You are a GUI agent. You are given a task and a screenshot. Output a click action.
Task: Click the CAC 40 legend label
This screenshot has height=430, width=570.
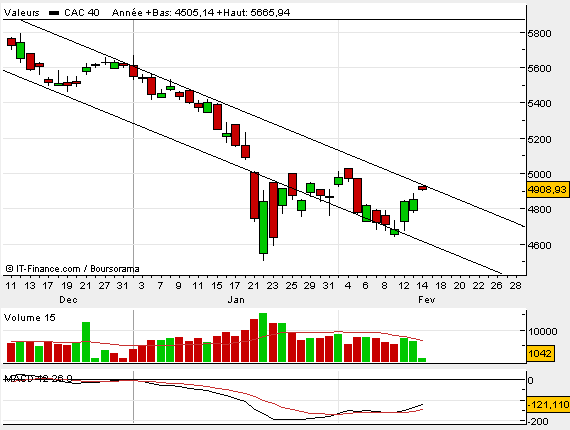click(81, 13)
